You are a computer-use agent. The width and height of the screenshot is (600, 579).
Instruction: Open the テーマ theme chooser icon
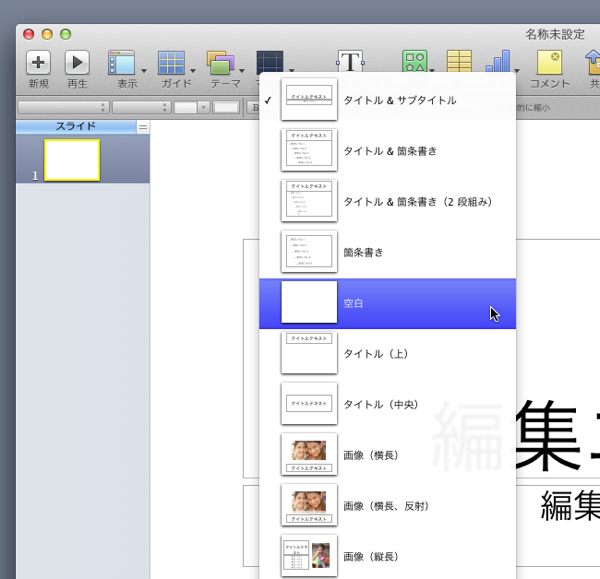(220, 63)
